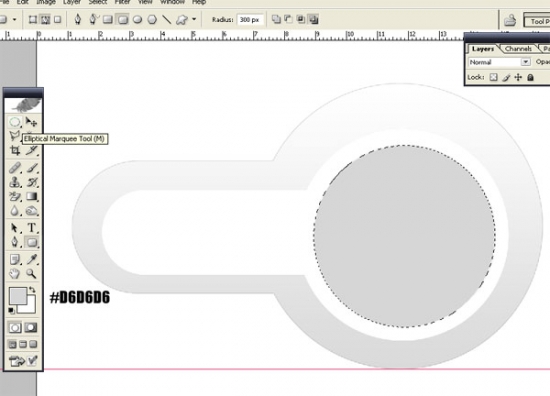The image size is (550, 396).
Task: Set Full Screen with Menu Bar mode
Action: click(x=23, y=344)
